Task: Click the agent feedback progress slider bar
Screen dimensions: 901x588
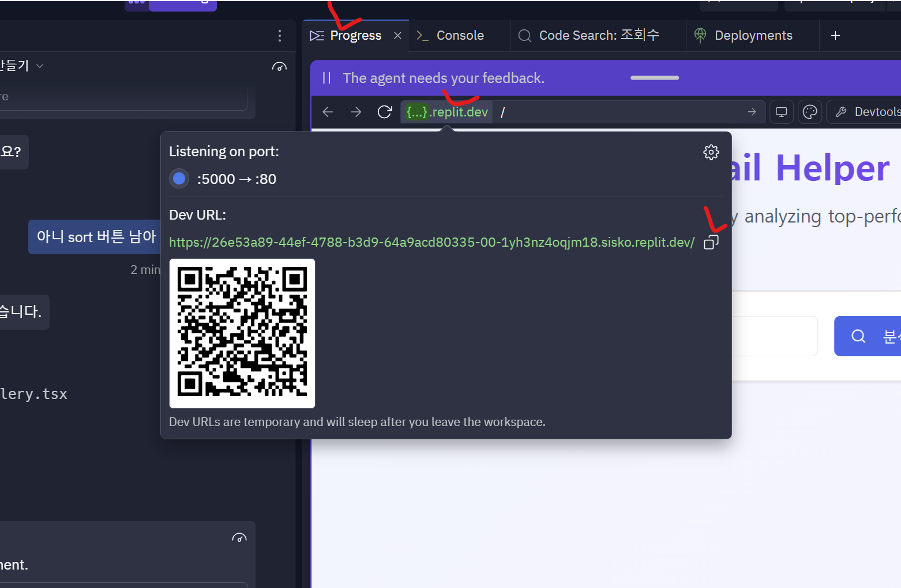Action: click(x=655, y=78)
